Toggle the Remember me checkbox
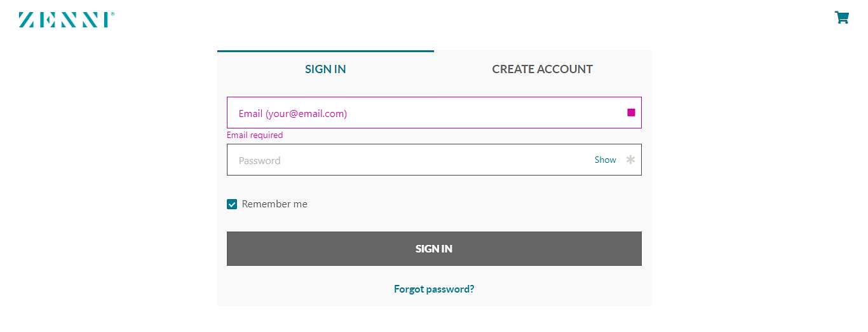The width and height of the screenshot is (868, 332). pos(232,204)
